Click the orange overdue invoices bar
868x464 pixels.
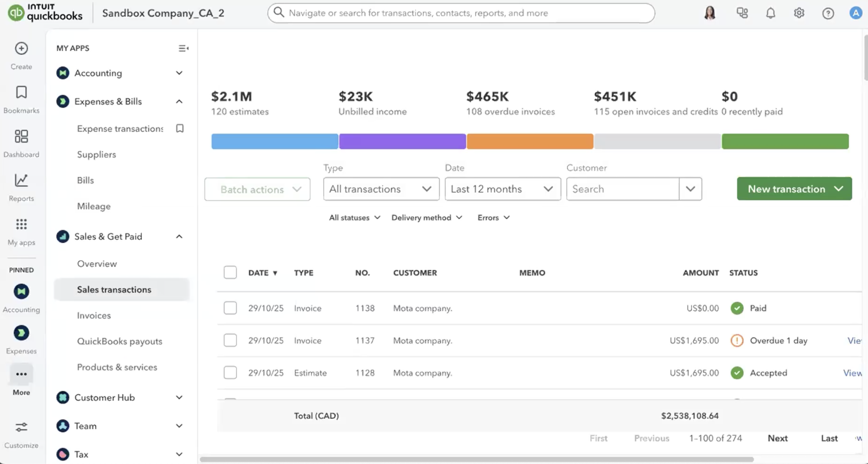point(530,141)
